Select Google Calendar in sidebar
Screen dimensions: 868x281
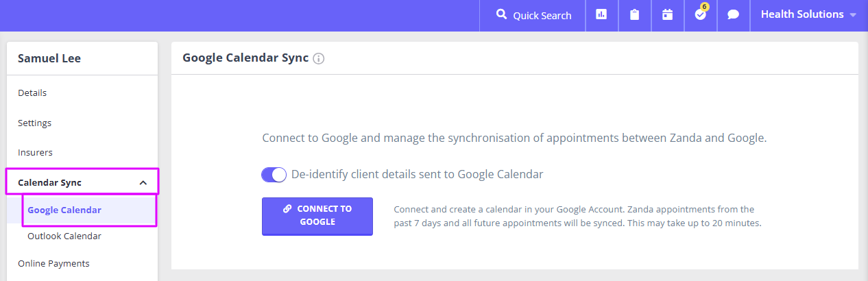pos(64,210)
